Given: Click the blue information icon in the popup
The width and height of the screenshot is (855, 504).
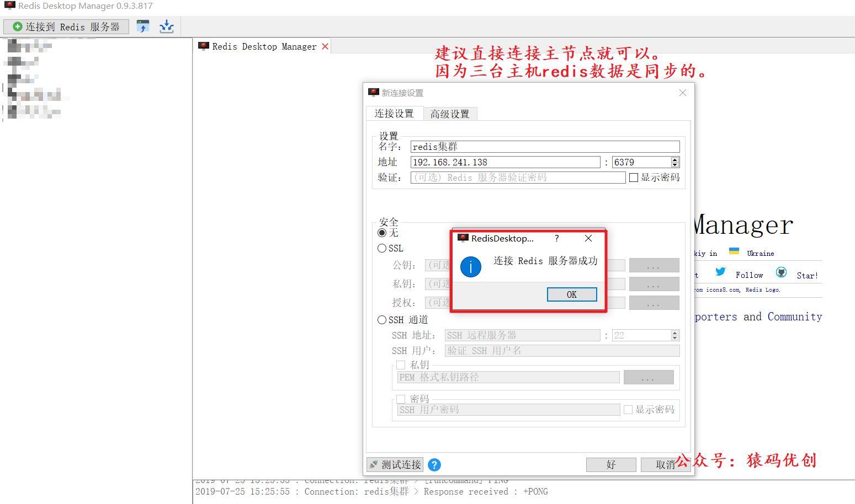Looking at the screenshot, I should point(471,267).
